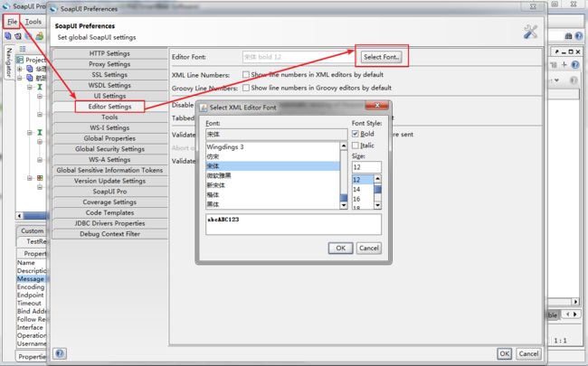The width and height of the screenshot is (588, 366).
Task: Click the upper green interface icon in the tree
Action: click(x=40, y=87)
